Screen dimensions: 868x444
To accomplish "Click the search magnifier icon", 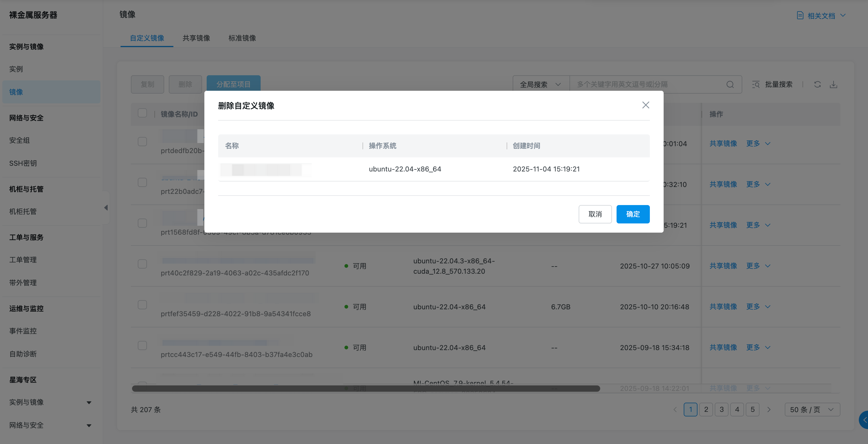I will click(730, 85).
